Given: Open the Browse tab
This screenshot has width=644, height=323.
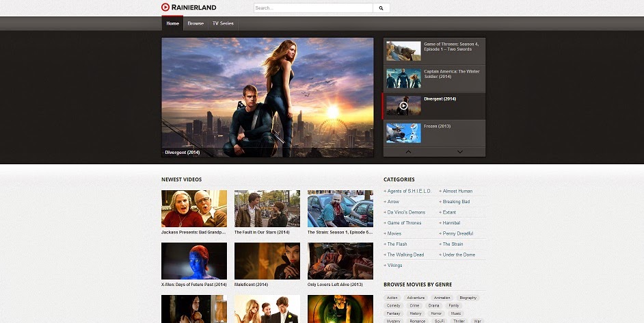Looking at the screenshot, I should click(196, 23).
